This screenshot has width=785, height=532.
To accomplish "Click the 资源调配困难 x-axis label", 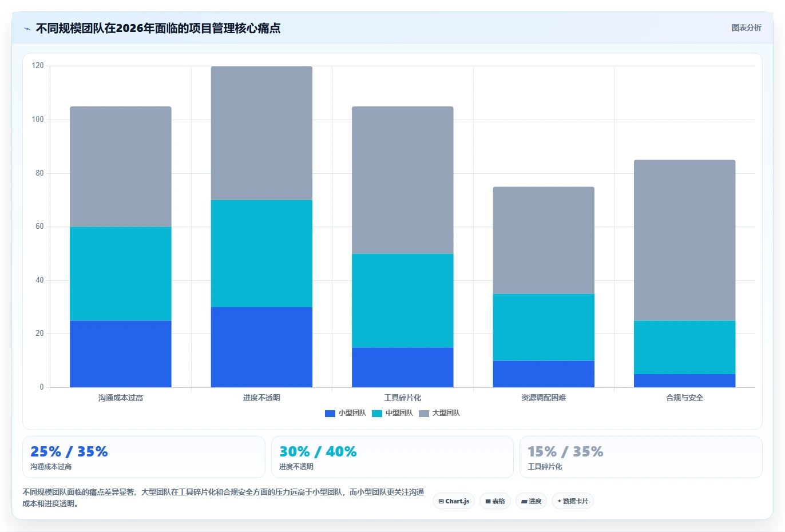I will (x=544, y=398).
